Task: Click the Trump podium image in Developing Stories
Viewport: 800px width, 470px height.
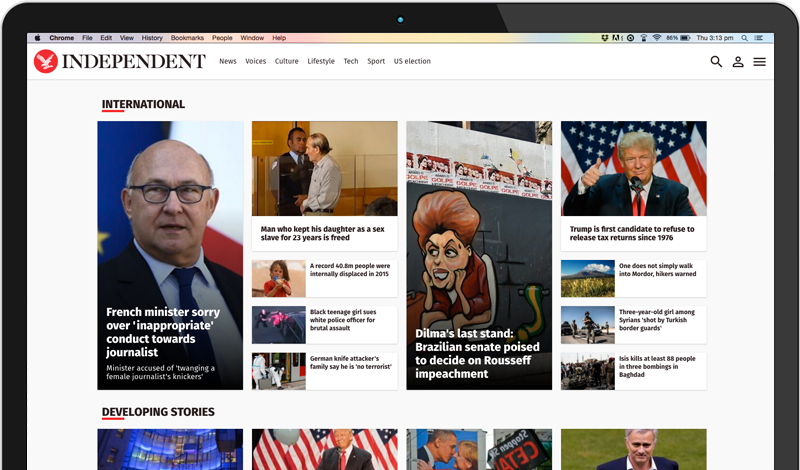Action: [x=324, y=449]
